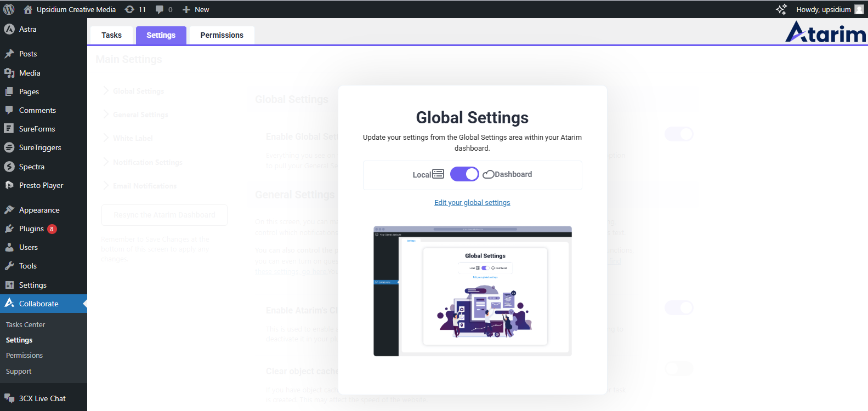
Task: Click the Spectra icon
Action: 9,167
